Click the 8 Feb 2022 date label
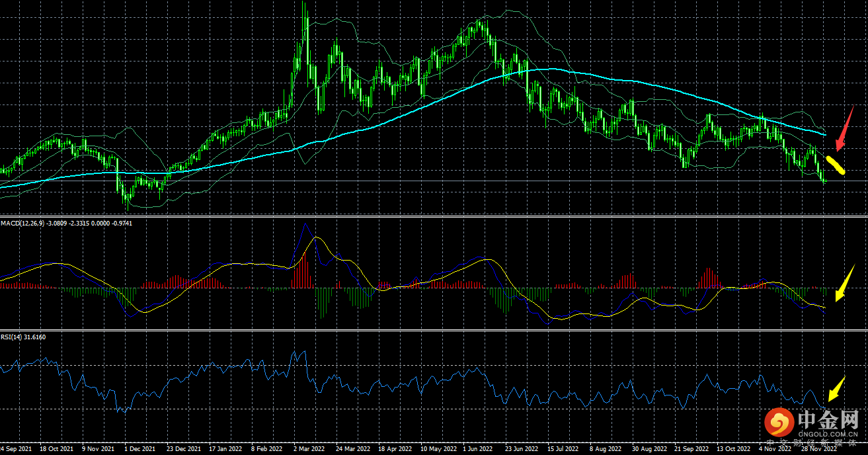This screenshot has width=868, height=455. [x=267, y=448]
